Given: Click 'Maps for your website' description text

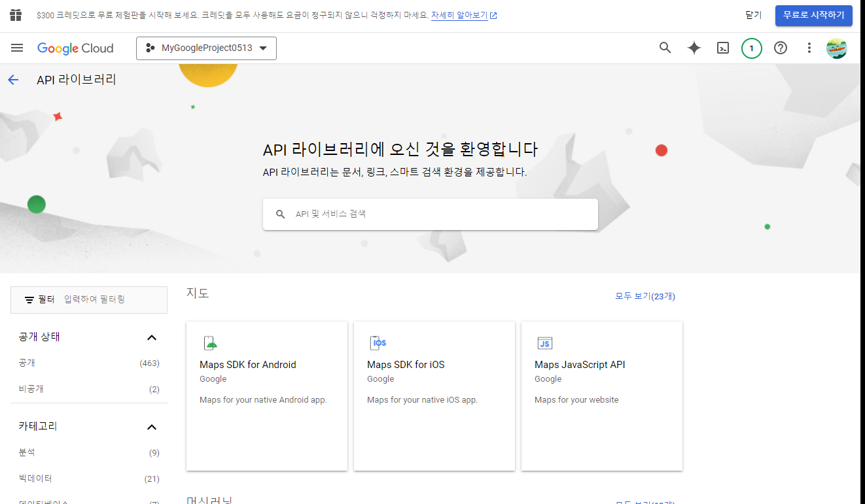Looking at the screenshot, I should (x=576, y=400).
